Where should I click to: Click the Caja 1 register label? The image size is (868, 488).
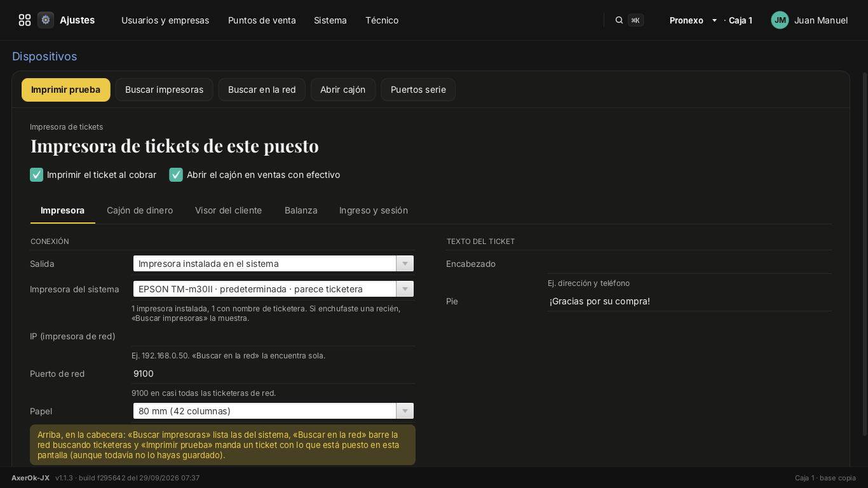pos(740,20)
